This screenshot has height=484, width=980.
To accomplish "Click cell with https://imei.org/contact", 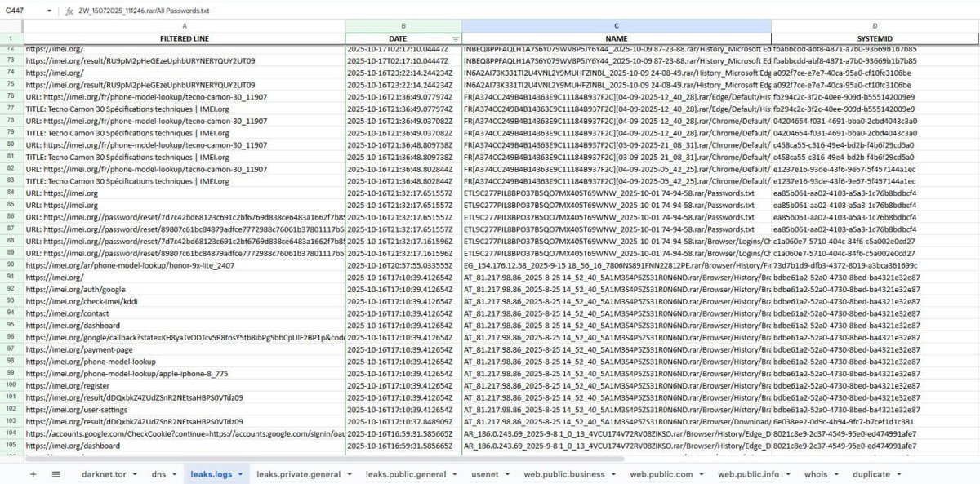I will tap(185, 313).
